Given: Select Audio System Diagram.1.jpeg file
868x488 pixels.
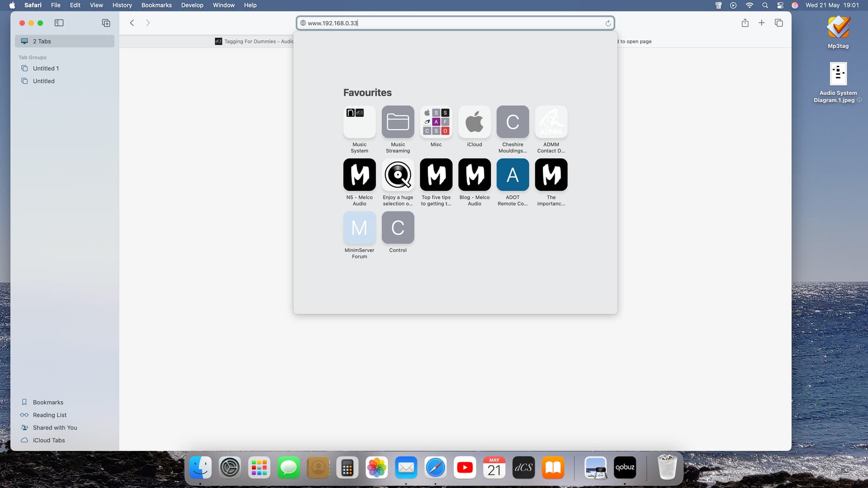Looking at the screenshot, I should (x=838, y=83).
